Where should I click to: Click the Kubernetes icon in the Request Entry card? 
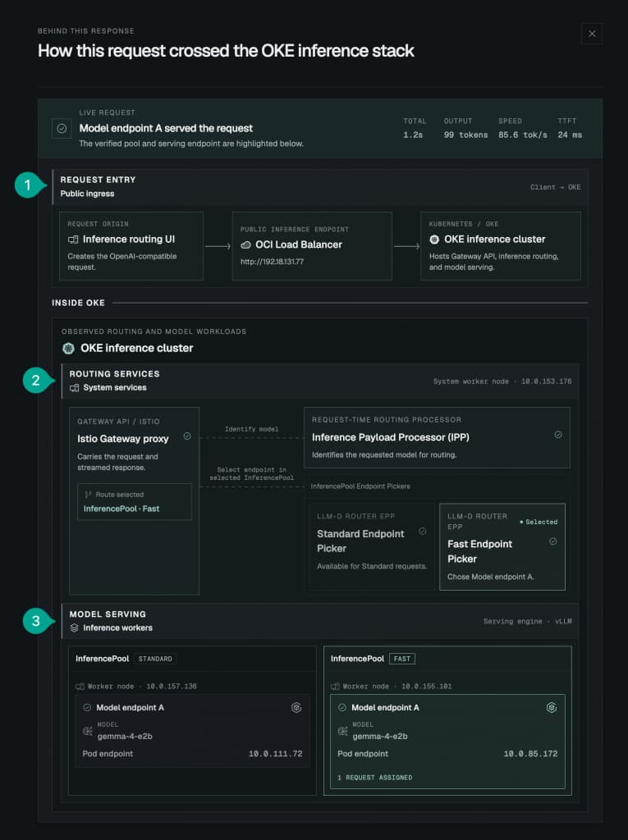pos(434,240)
